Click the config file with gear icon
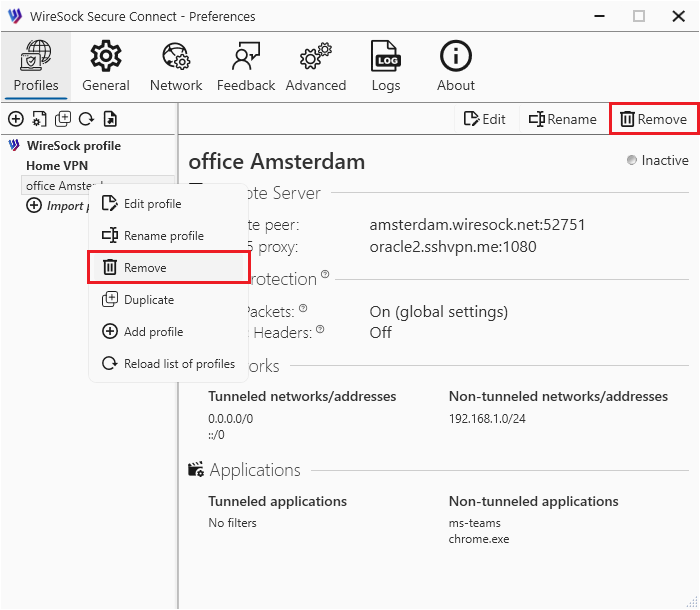The height and width of the screenshot is (610, 700). click(x=39, y=119)
